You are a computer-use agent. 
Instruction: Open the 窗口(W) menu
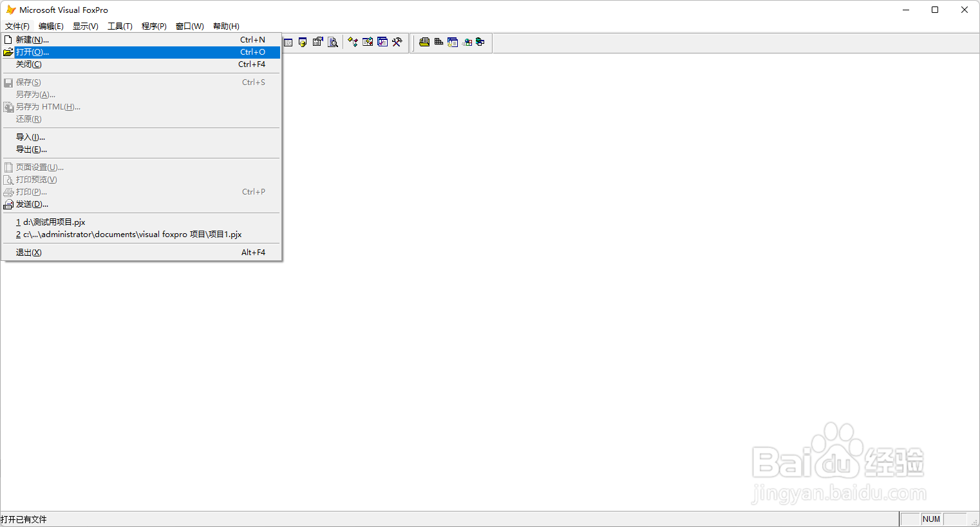[190, 26]
